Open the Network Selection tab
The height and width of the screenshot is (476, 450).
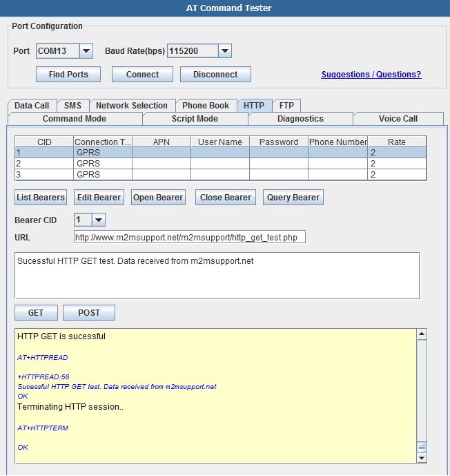[132, 105]
